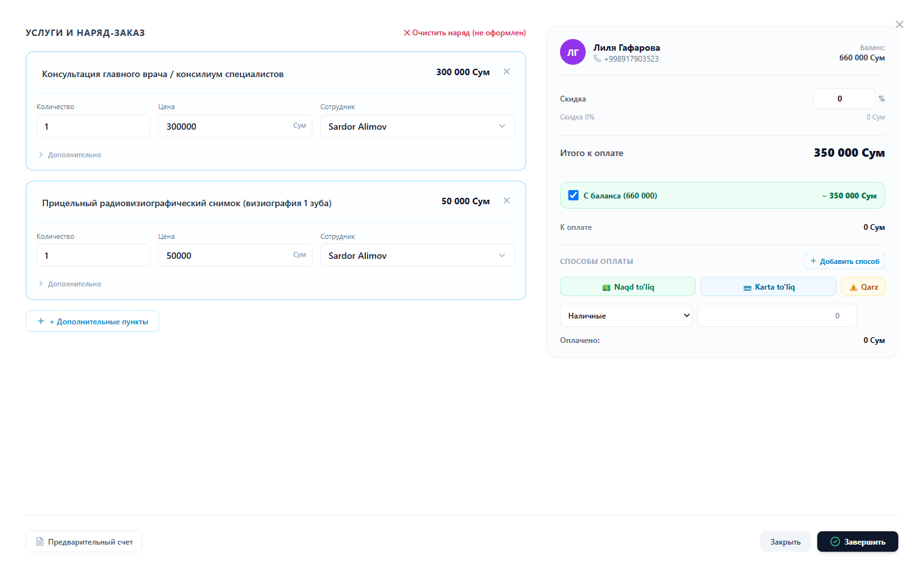Open the Сотрудник dropdown for the consultation service
Image resolution: width=924 pixels, height=578 pixels.
click(418, 127)
